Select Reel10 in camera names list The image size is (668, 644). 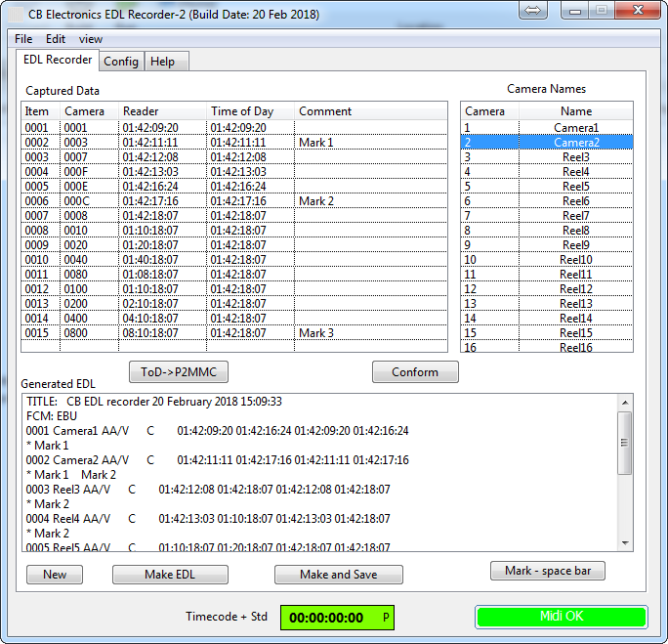tap(546, 260)
